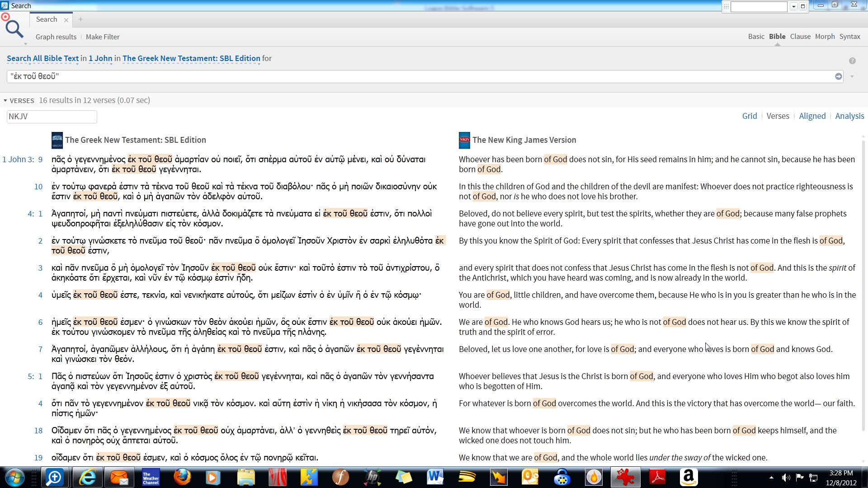This screenshot has width=868, height=488.
Task: Click the results vertical scrollbar
Action: click(864, 285)
